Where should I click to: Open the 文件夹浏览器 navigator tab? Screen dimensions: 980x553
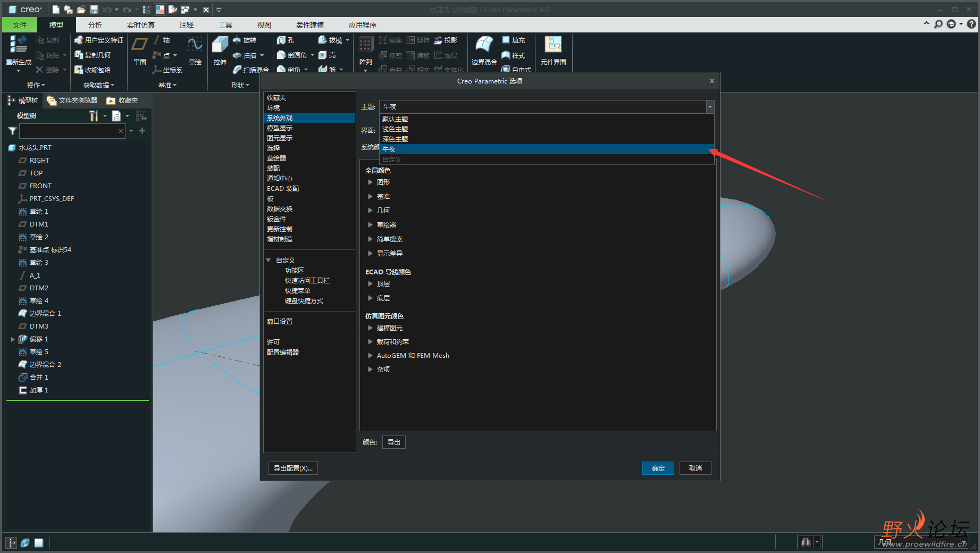coord(72,100)
